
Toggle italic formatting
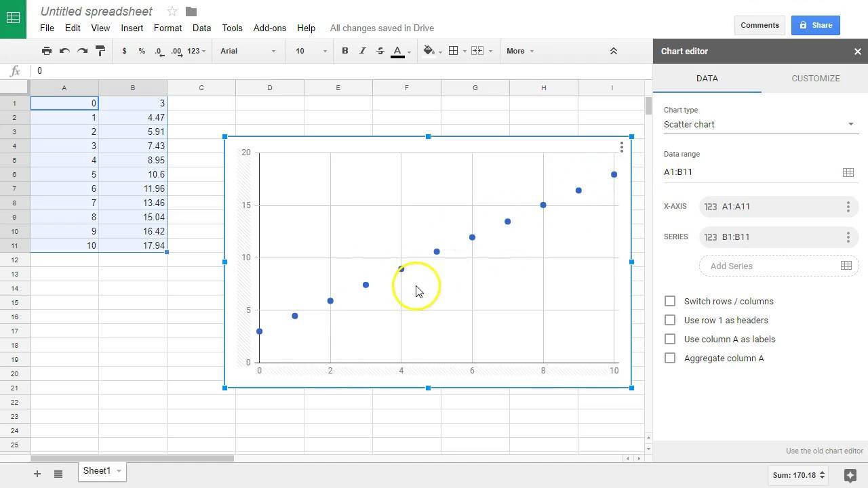(x=363, y=51)
